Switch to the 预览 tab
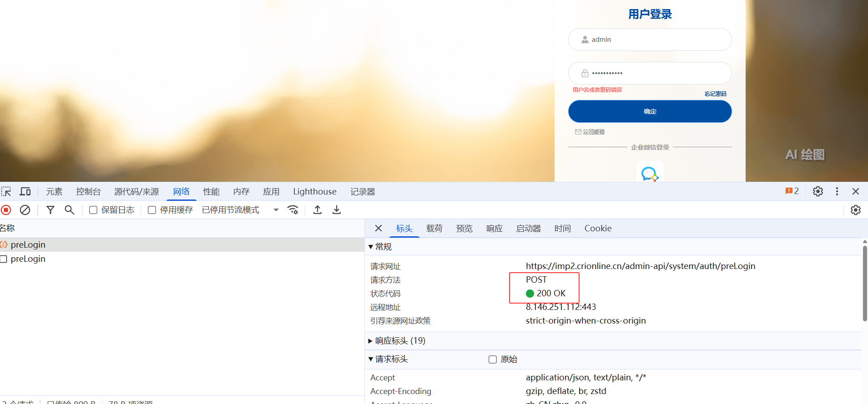The height and width of the screenshot is (404, 868). [x=464, y=229]
